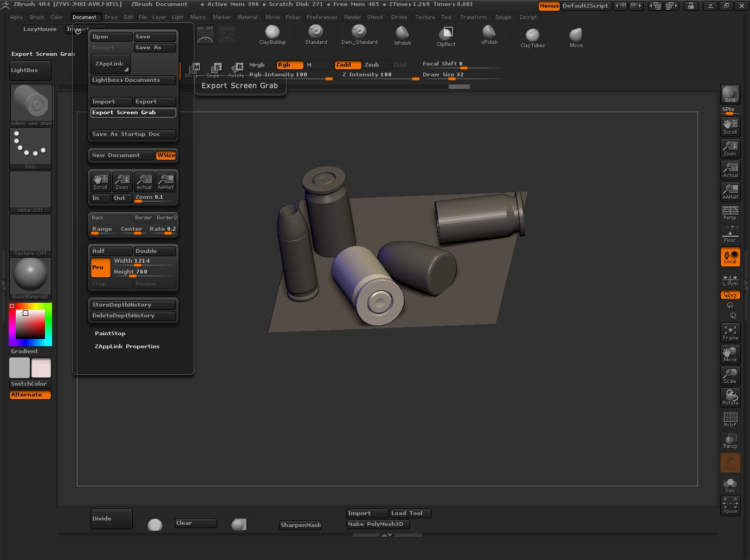Pick the ClipRect brush
This screenshot has height=560, width=750.
[445, 35]
